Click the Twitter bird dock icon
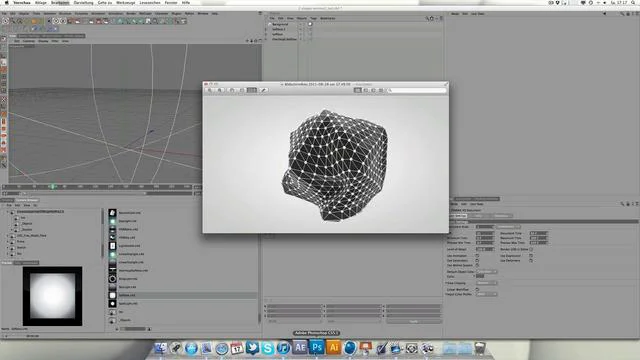Screen dimensions: 640x360 pos(253,348)
